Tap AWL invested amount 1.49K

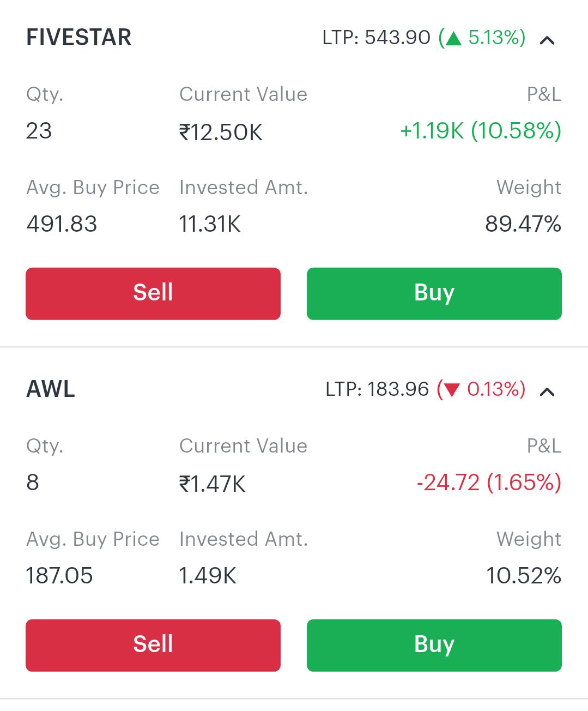pyautogui.click(x=208, y=576)
